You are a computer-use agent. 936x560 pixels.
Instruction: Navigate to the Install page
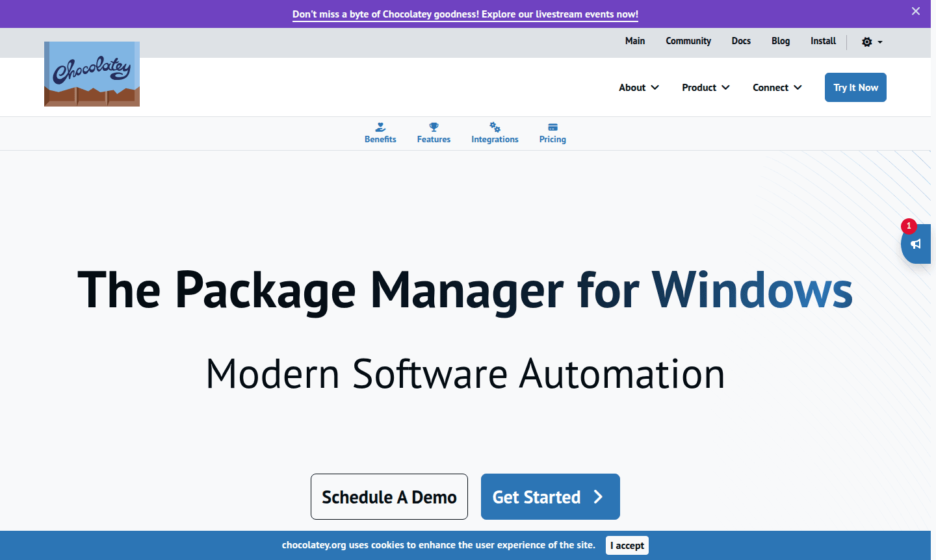[823, 41]
